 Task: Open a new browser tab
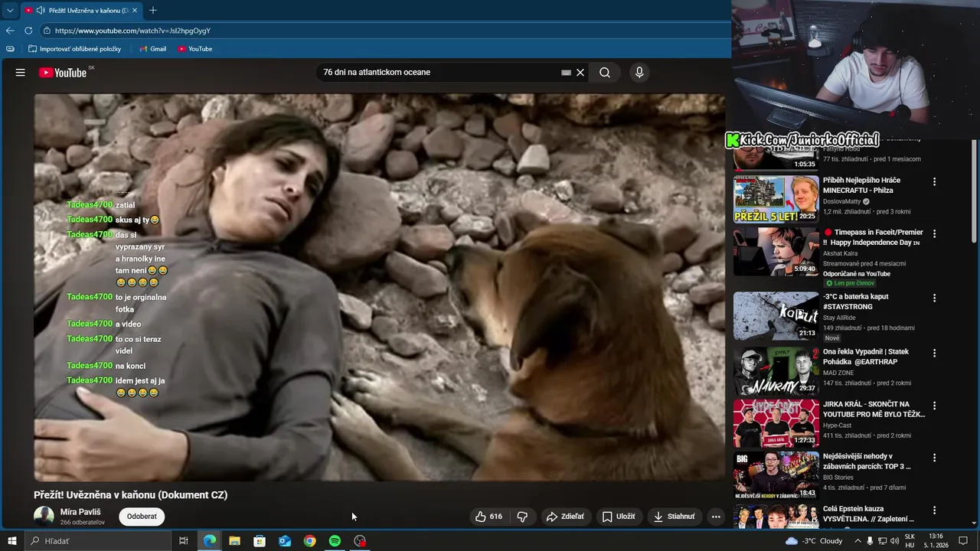pos(153,11)
